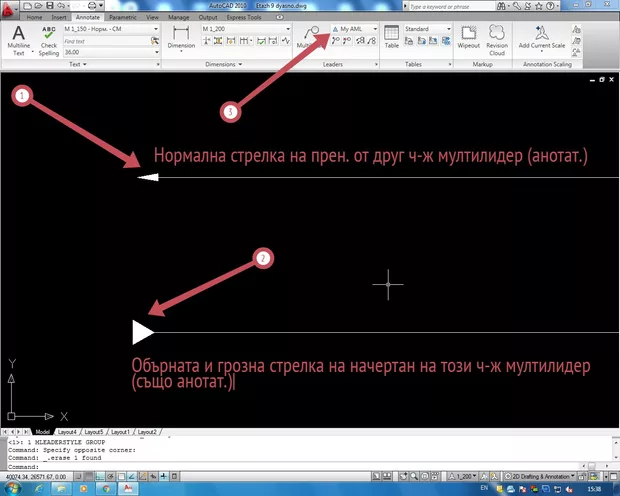Switch to the Insert ribbon tab
This screenshot has height=496, width=620.
(x=59, y=17)
